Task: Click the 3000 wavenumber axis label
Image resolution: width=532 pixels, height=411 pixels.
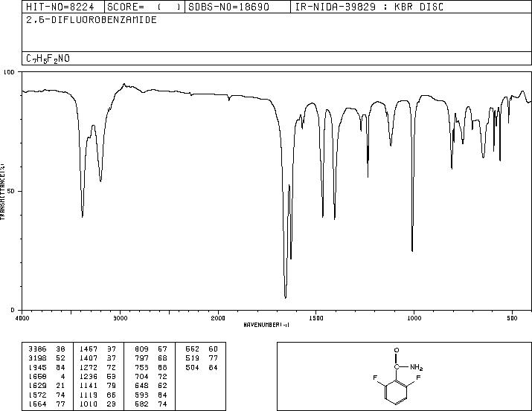Action: pyautogui.click(x=120, y=318)
